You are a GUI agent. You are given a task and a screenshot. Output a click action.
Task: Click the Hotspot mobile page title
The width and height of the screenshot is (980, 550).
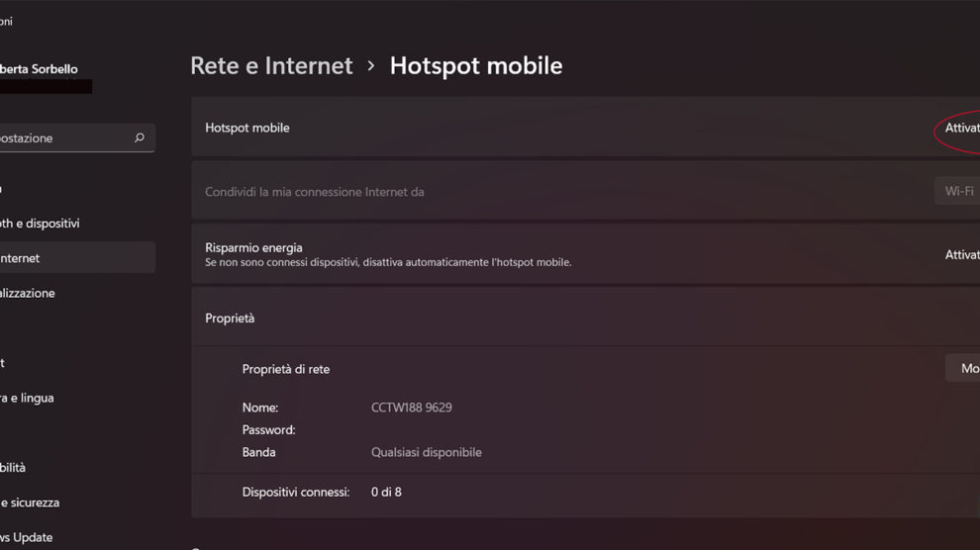click(x=476, y=66)
